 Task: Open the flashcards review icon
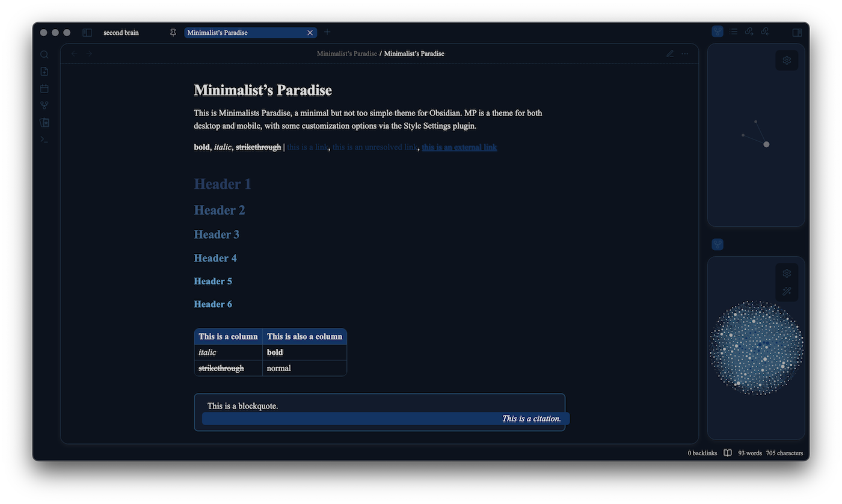[x=45, y=122]
